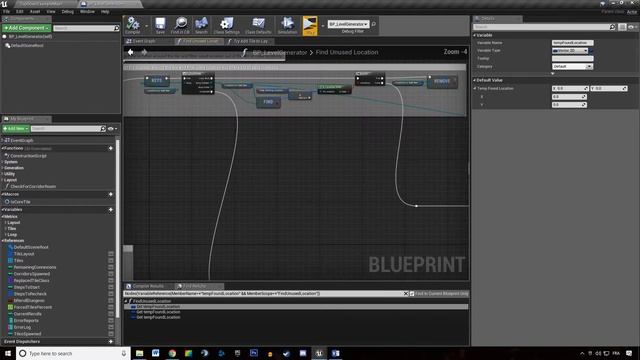Add a new variable with plus icon

coord(111,209)
